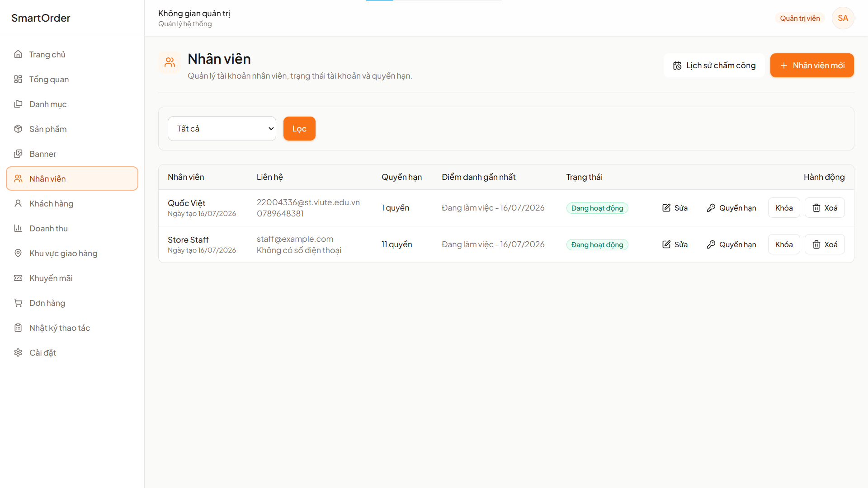Open the Tất cả filter dropdown
Screen dimensions: 868x488
222,129
